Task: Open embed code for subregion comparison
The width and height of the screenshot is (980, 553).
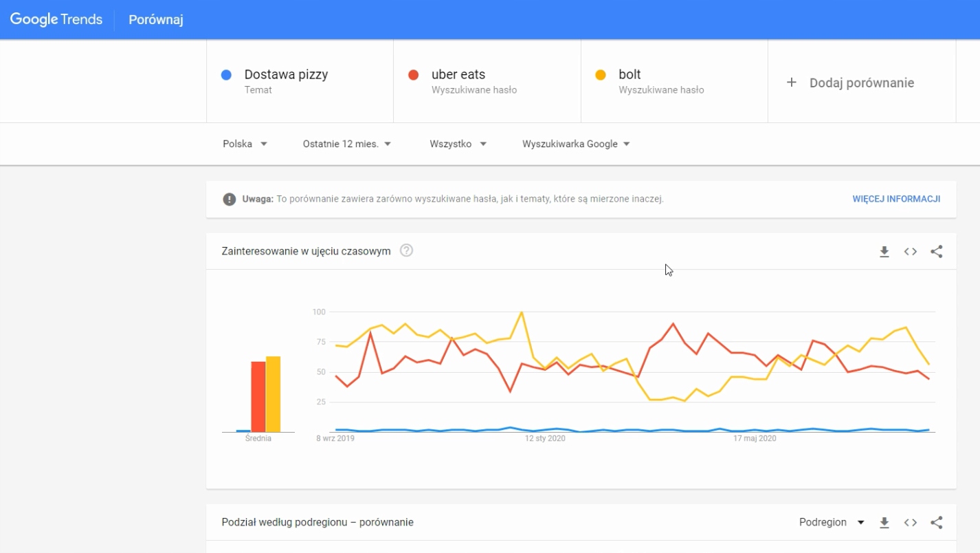Action: [x=911, y=523]
